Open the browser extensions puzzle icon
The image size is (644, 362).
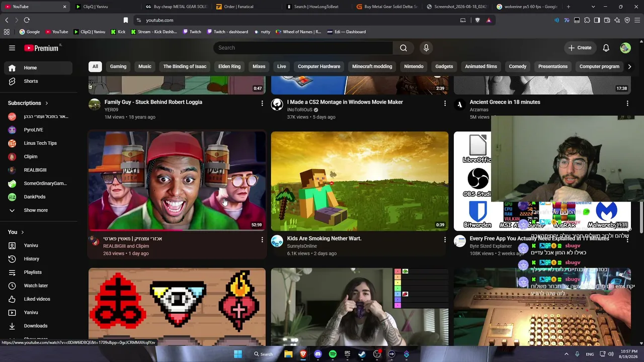point(587,20)
